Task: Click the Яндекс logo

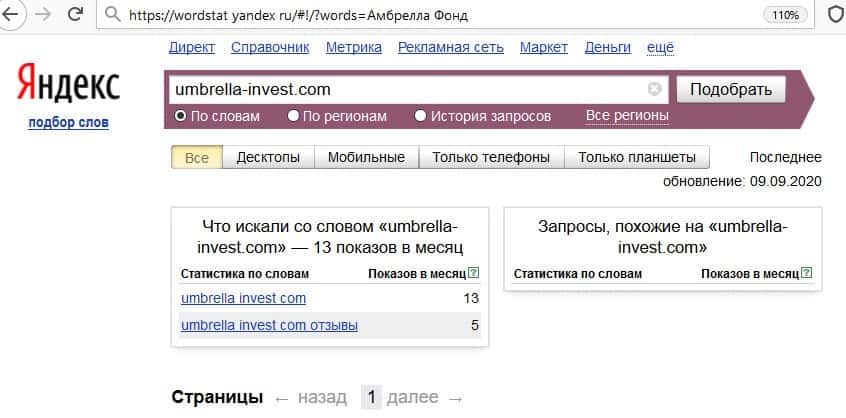Action: pos(68,86)
